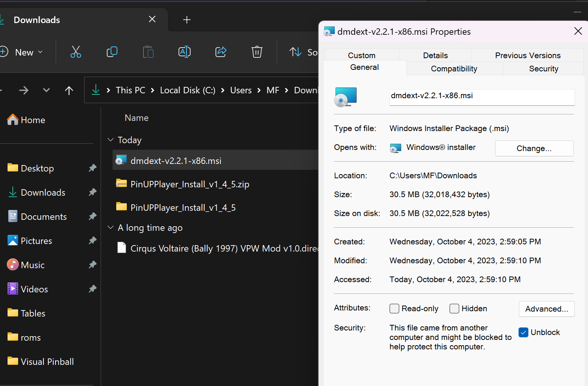
Task: Rename the file using the Rename icon
Action: (184, 52)
